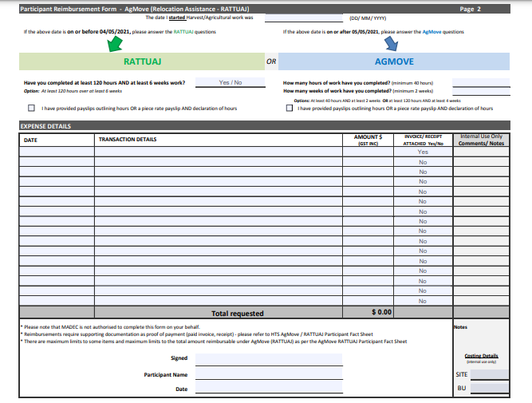Click the AMOUNT $ (GST INC) header
Viewport: 532px width, 403px height.
[x=368, y=140]
